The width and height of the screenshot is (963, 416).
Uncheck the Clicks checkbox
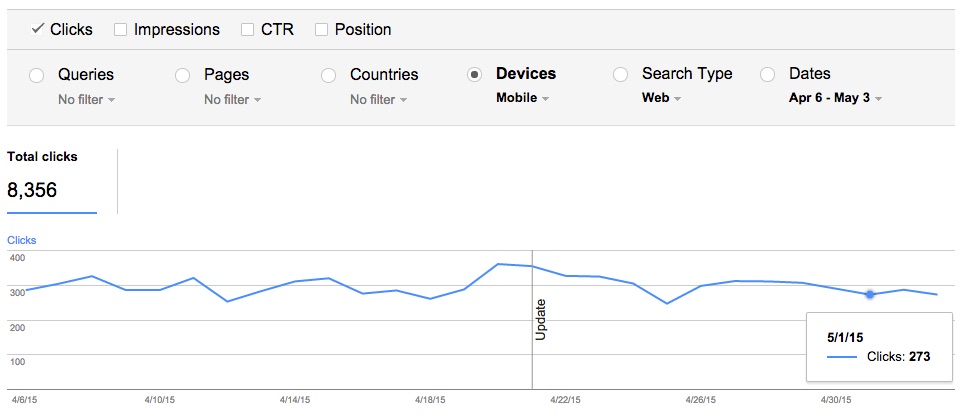click(x=37, y=29)
